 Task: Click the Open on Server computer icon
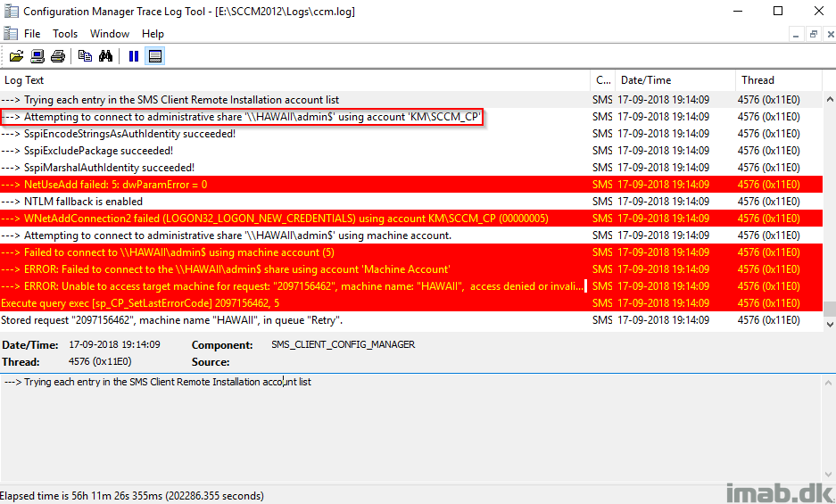point(37,56)
